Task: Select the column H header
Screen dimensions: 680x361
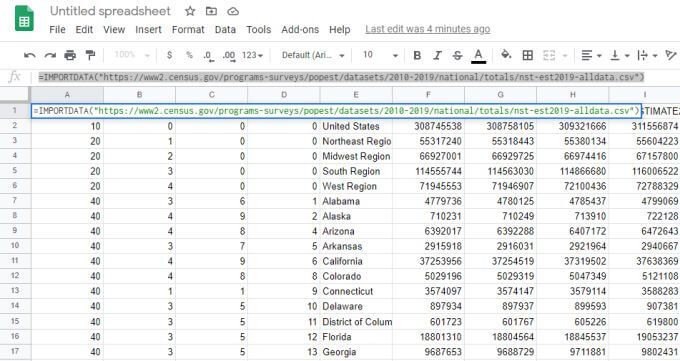Action: [572, 95]
